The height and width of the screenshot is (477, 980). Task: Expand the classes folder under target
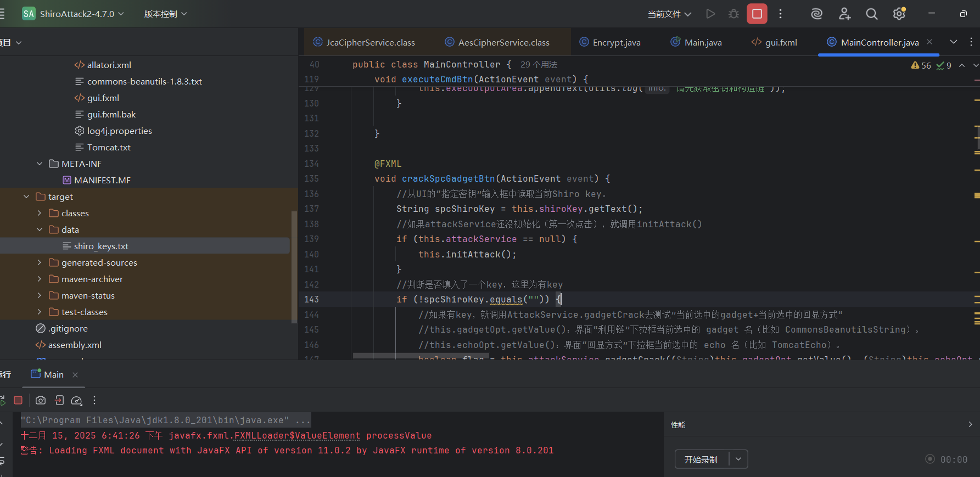[39, 213]
